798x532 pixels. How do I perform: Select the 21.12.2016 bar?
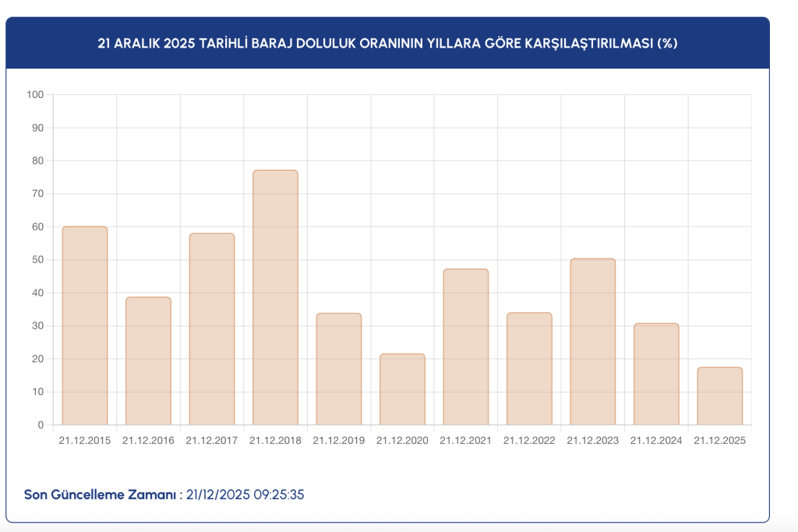point(148,361)
